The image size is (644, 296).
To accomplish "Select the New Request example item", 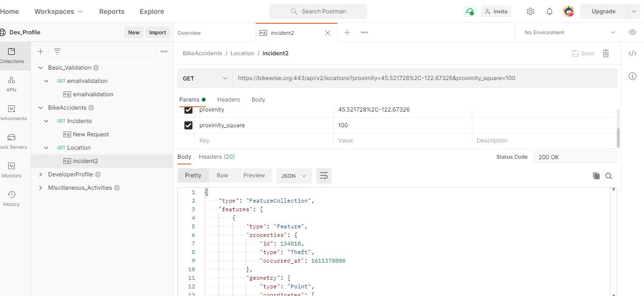I will pyautogui.click(x=91, y=134).
